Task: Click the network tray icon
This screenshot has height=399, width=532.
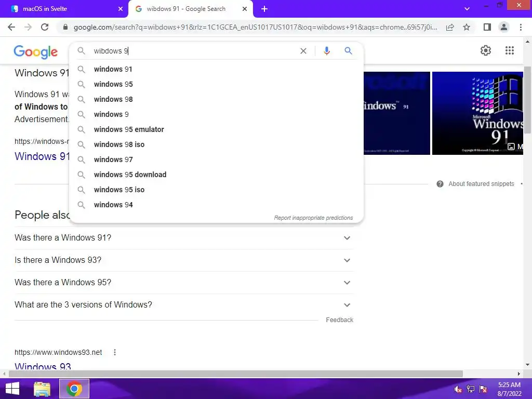Action: point(471,389)
